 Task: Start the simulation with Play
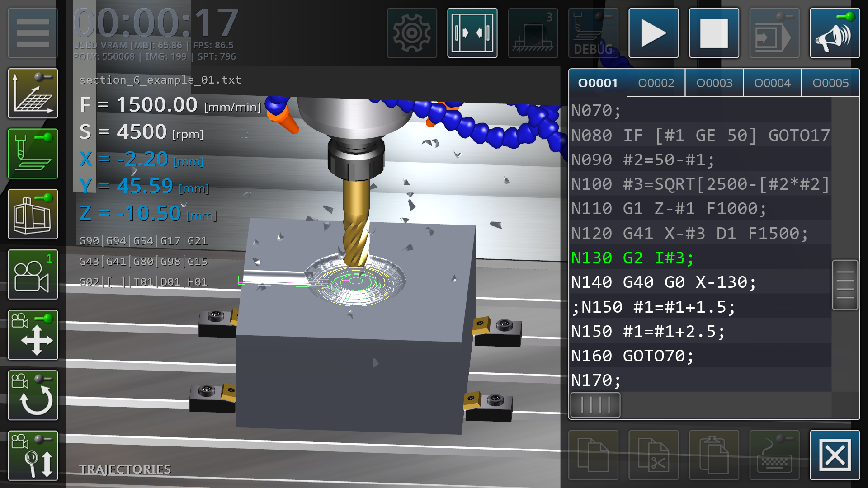point(653,33)
